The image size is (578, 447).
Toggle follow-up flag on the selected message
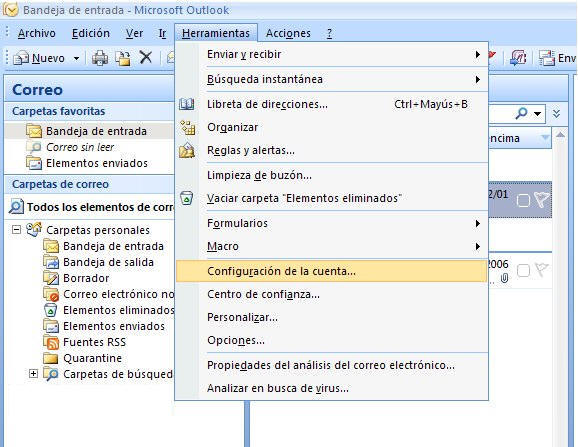pyautogui.click(x=542, y=200)
